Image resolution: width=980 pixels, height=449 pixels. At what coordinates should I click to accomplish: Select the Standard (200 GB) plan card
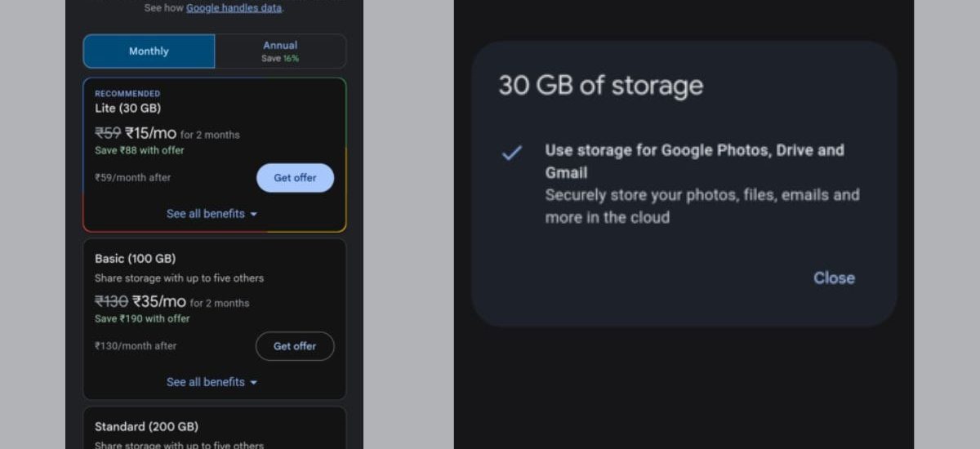coord(214,428)
